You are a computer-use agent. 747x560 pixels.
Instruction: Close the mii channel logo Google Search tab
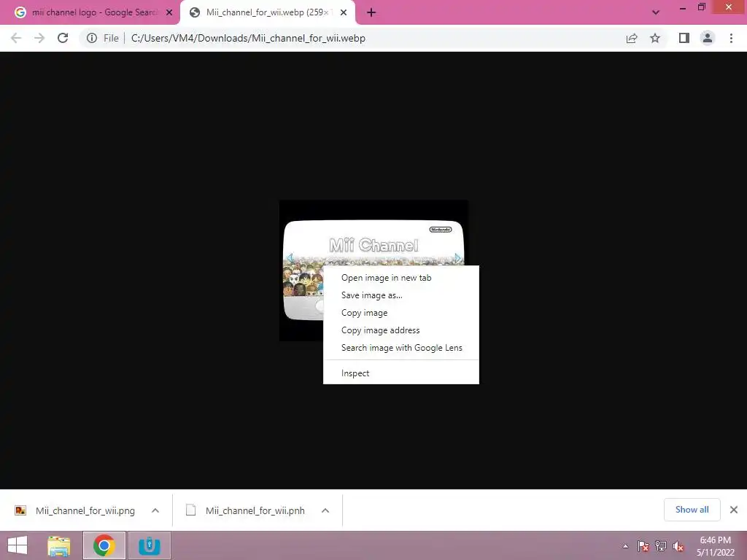pyautogui.click(x=169, y=12)
